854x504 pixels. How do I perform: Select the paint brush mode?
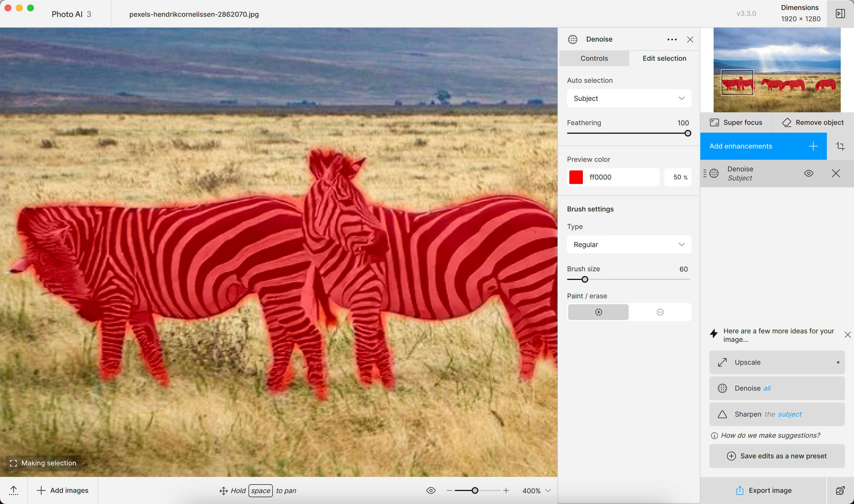598,312
